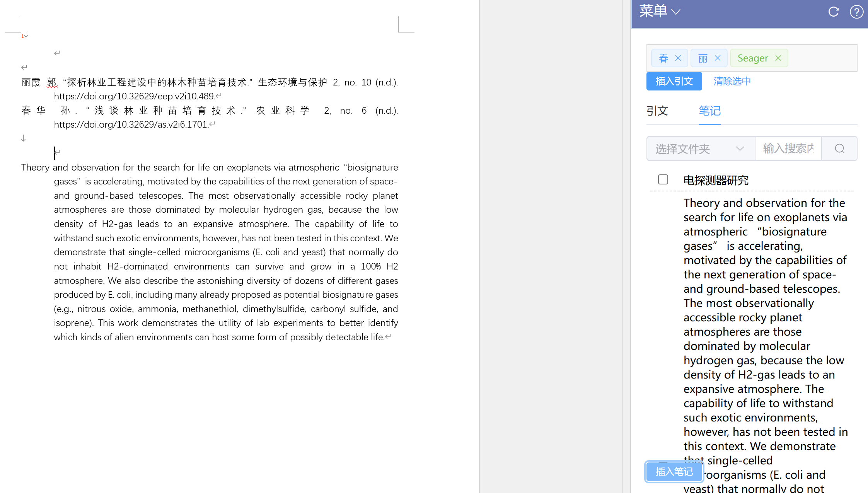Click the journal name 生态环境与保护
Screen dimensions: 868x493
click(293, 82)
